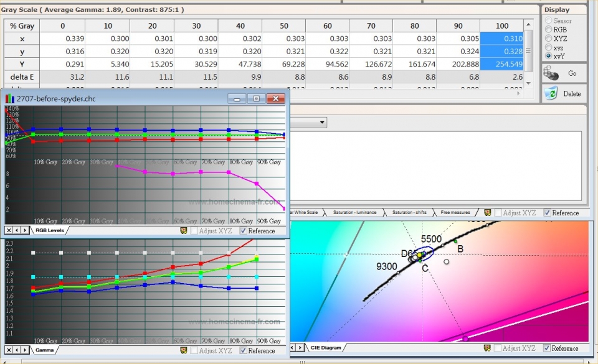
Task: Close the RGB Levels tab with X
Action: 9,230
